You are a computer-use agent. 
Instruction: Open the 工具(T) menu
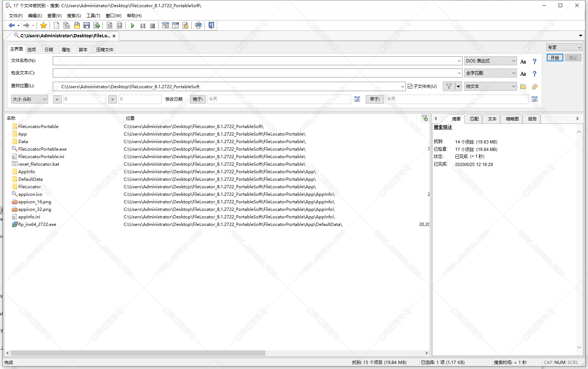93,16
